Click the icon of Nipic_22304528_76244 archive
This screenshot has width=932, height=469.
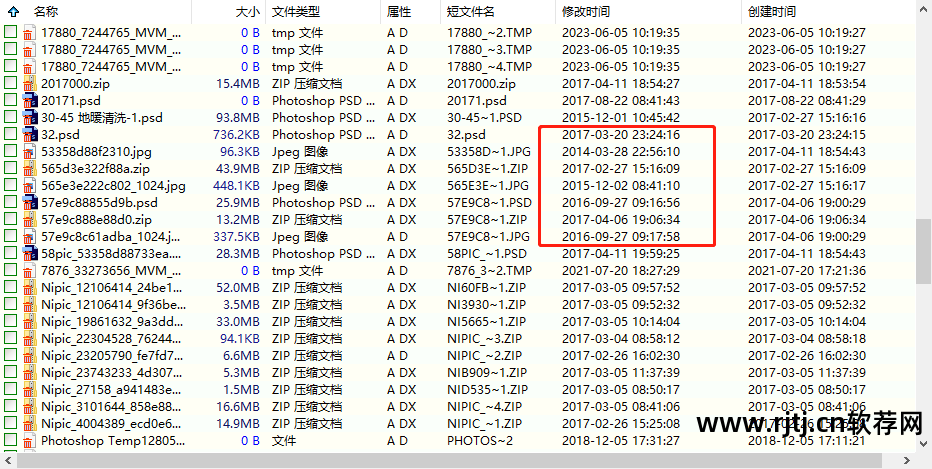pyautogui.click(x=29, y=338)
